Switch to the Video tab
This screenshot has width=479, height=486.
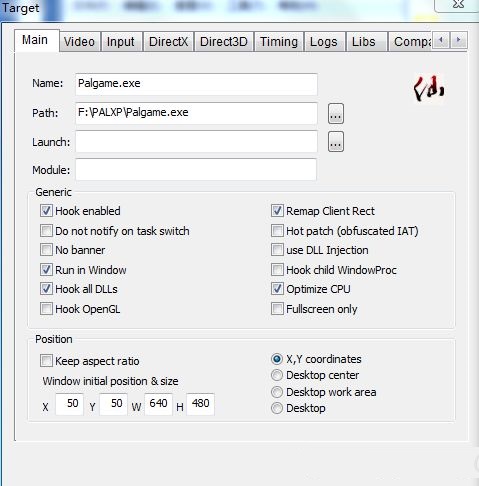79,42
